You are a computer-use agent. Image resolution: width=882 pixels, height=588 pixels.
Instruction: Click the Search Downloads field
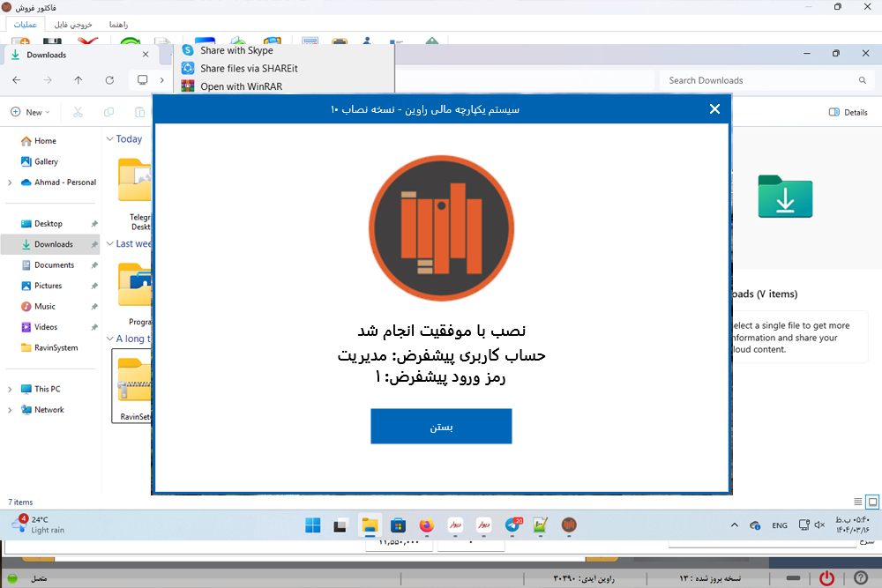tap(759, 80)
